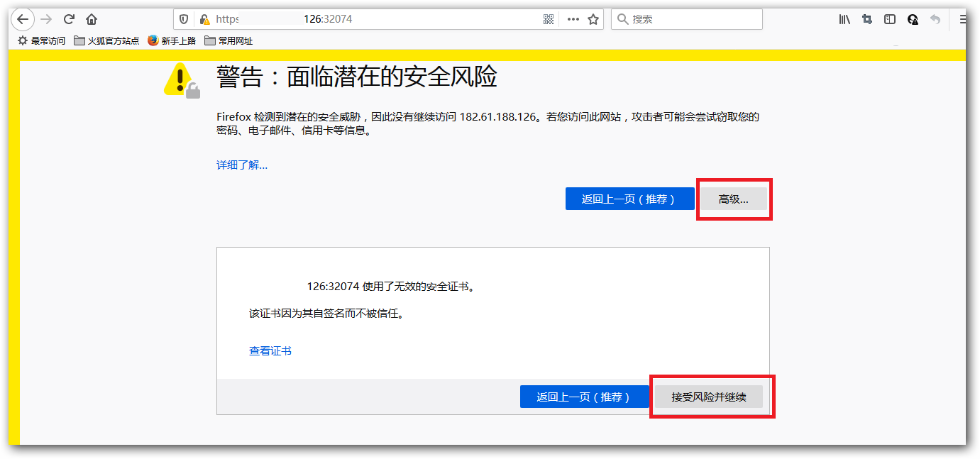980x459 pixels.
Task: Go to the Firefox home page
Action: (92, 19)
